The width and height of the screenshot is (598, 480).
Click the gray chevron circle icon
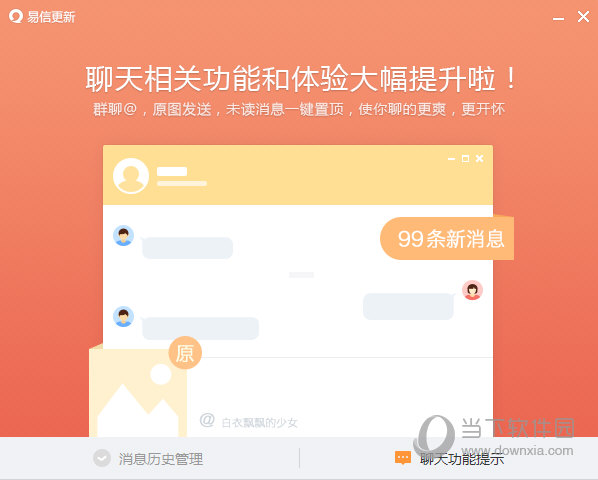(102, 458)
